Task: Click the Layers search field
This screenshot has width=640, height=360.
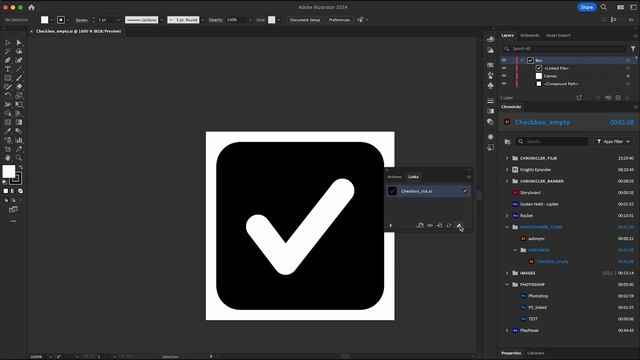Action: click(x=565, y=49)
